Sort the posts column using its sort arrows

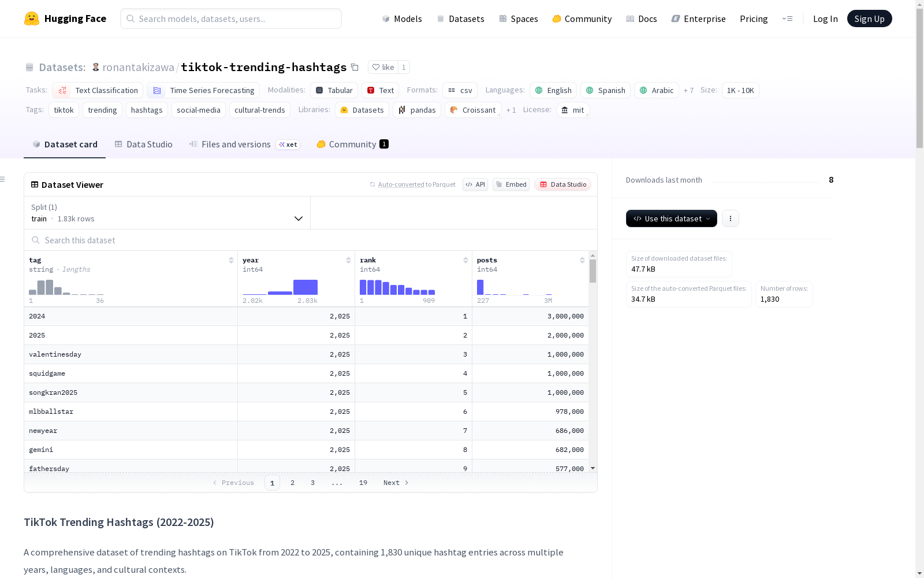coord(582,260)
